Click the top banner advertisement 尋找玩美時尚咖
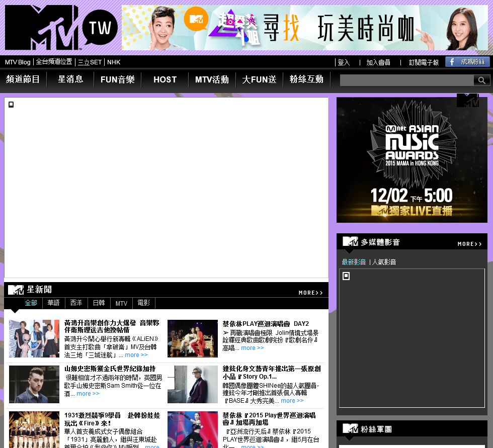This screenshot has height=448, width=493. point(305,28)
